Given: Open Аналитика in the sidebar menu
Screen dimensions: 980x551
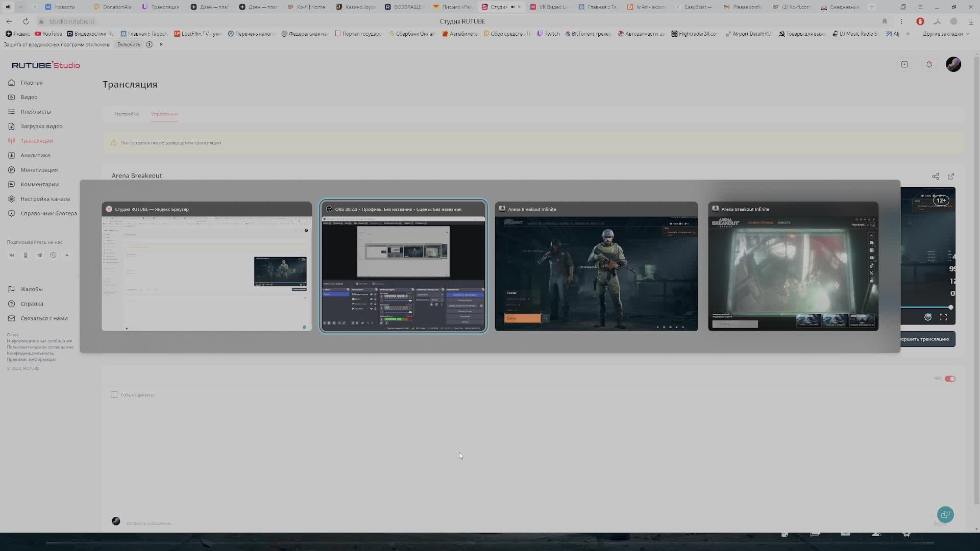Looking at the screenshot, I should tap(35, 155).
